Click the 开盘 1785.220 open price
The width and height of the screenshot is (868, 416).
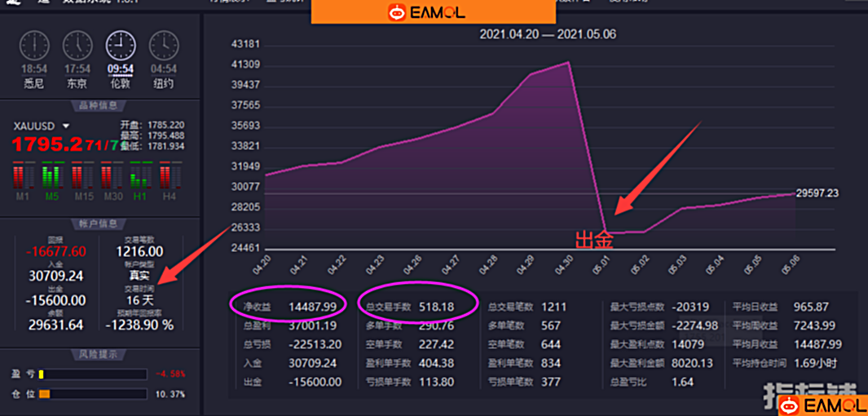[x=152, y=125]
